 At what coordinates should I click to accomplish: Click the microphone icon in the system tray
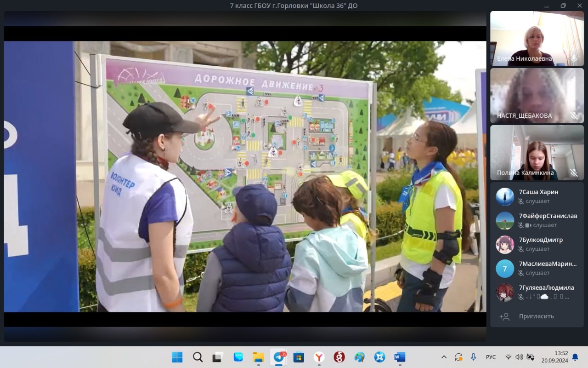[x=473, y=357]
